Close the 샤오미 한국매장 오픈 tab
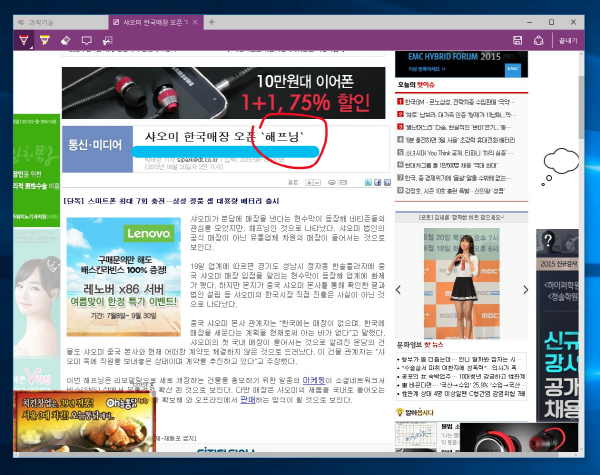Screen dimensions: 600x475 195,22
